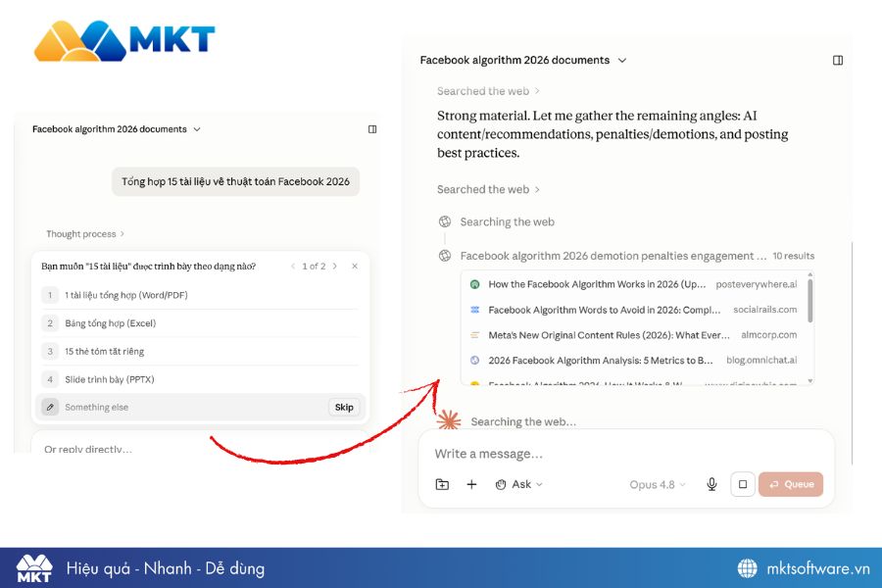Click the posteverywhere.ai favicon
Image resolution: width=882 pixels, height=588 pixels.
[x=474, y=285]
